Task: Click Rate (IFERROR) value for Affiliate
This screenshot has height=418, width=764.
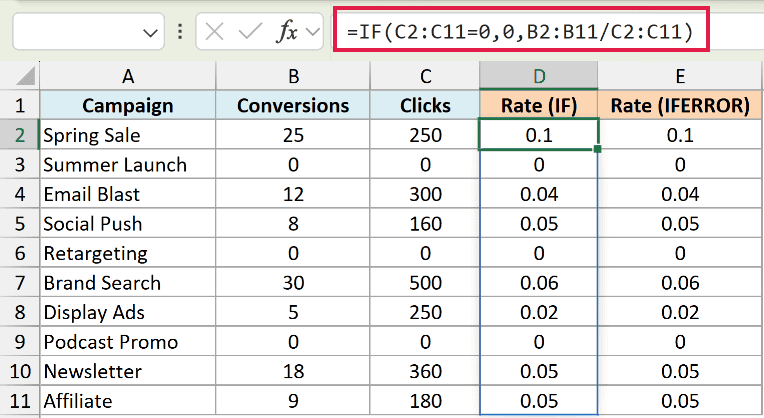Action: pyautogui.click(x=680, y=401)
